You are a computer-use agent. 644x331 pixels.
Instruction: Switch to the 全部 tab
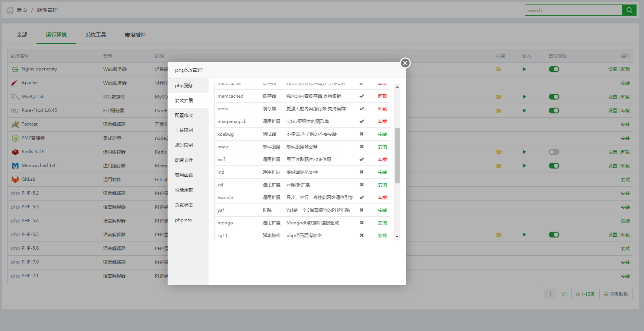pyautogui.click(x=22, y=35)
